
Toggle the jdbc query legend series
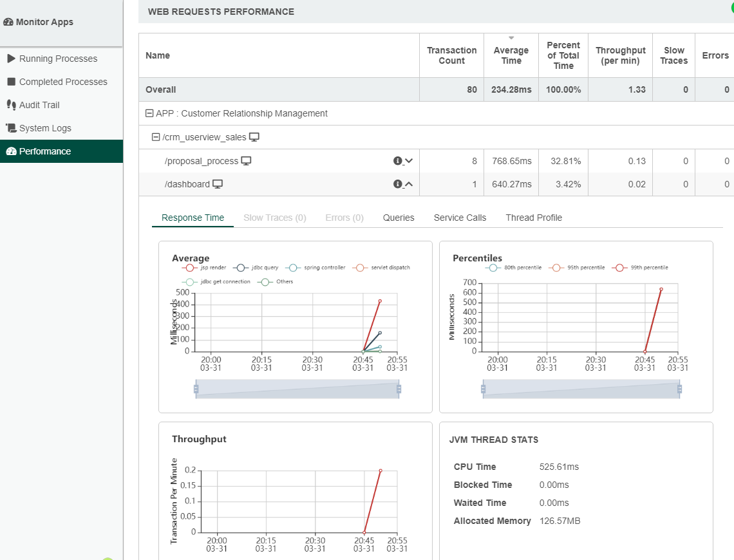pyautogui.click(x=241, y=268)
